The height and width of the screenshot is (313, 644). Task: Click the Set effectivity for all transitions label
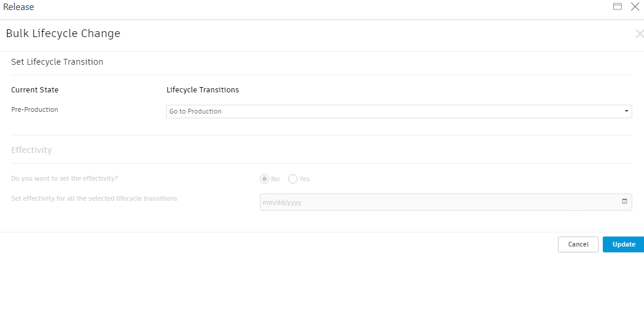point(94,198)
